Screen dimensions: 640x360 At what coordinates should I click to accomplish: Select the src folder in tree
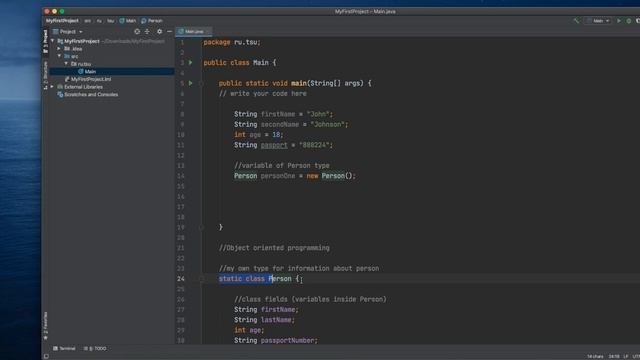(74, 56)
